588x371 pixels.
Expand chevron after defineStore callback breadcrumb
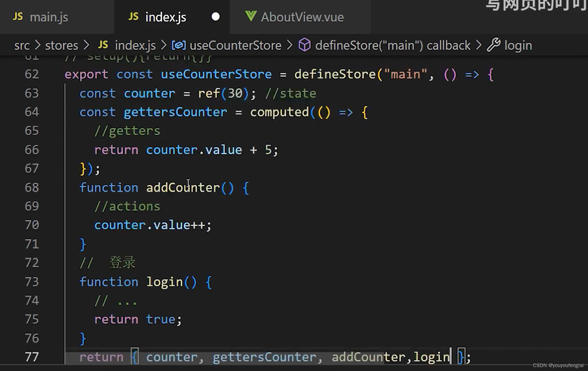tap(479, 46)
